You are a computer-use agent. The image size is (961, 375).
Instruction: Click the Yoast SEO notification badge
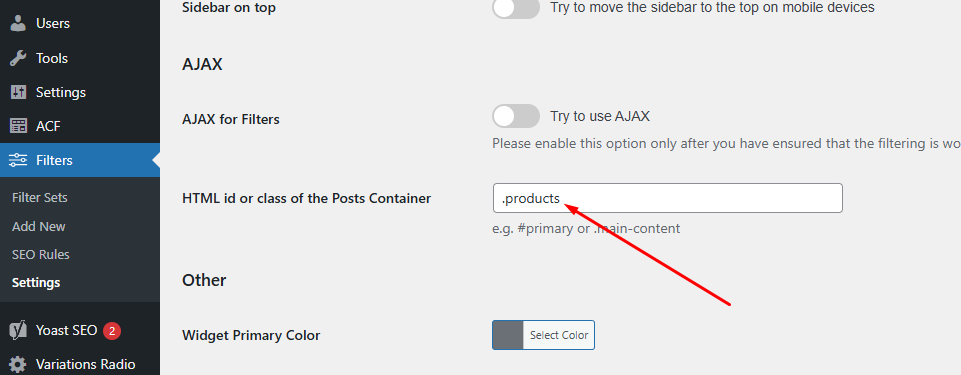112,331
